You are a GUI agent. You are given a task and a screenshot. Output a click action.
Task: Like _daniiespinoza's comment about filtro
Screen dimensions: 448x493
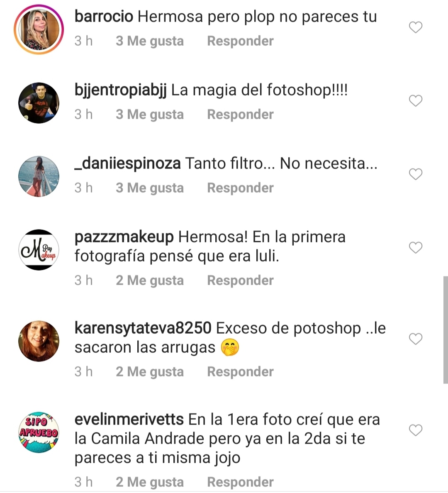click(415, 174)
